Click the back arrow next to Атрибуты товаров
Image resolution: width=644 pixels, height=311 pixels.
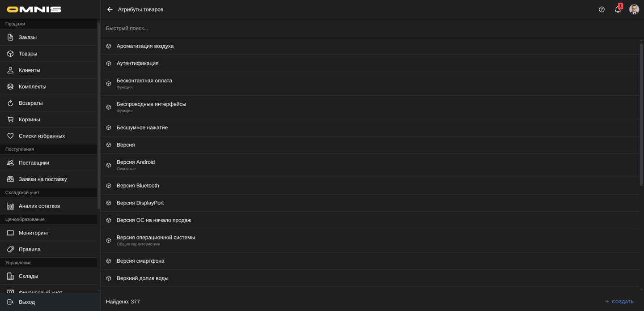(110, 9)
